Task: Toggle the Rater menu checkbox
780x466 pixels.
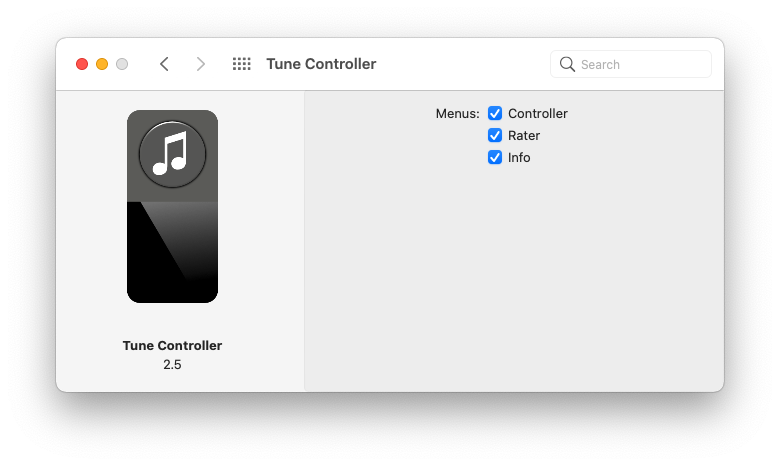Action: pyautogui.click(x=495, y=136)
